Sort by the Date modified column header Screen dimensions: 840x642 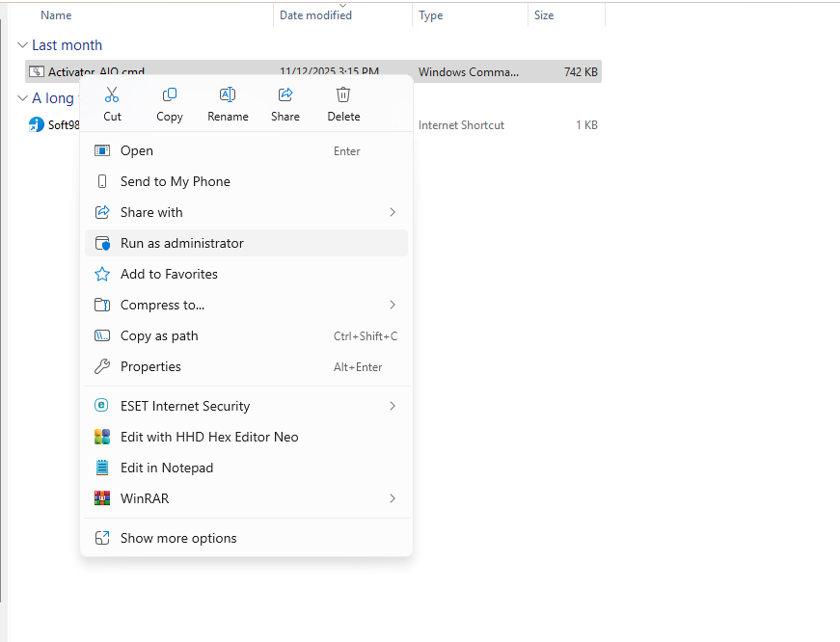pyautogui.click(x=315, y=15)
